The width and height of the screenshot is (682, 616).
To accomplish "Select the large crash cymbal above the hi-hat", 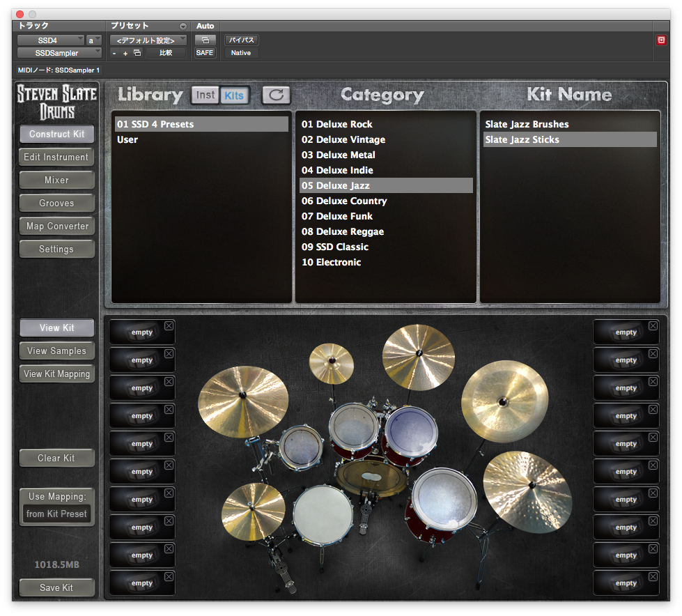I will [x=242, y=401].
